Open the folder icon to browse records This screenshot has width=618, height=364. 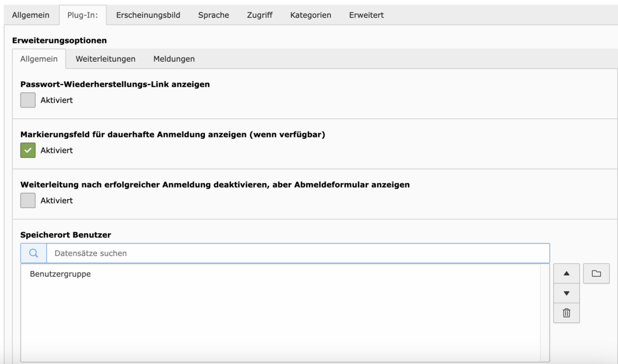[596, 273]
